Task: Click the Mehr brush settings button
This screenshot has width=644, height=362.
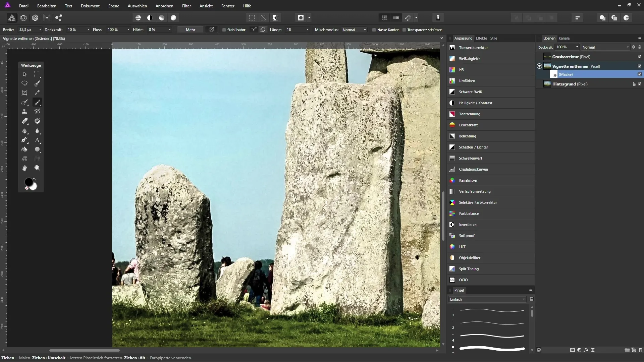Action: (x=191, y=30)
